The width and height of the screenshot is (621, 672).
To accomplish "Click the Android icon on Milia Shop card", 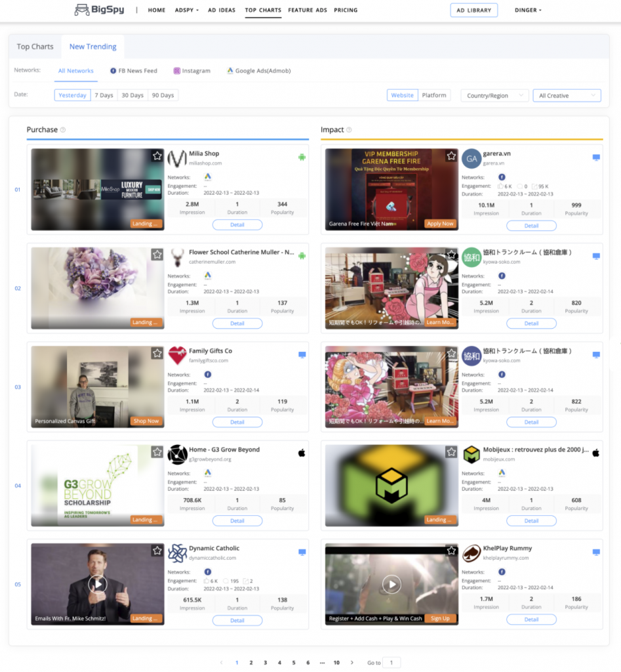I will (x=302, y=157).
